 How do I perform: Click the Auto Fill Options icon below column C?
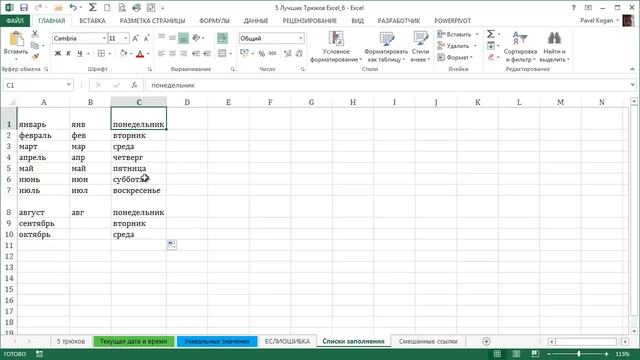pos(172,244)
